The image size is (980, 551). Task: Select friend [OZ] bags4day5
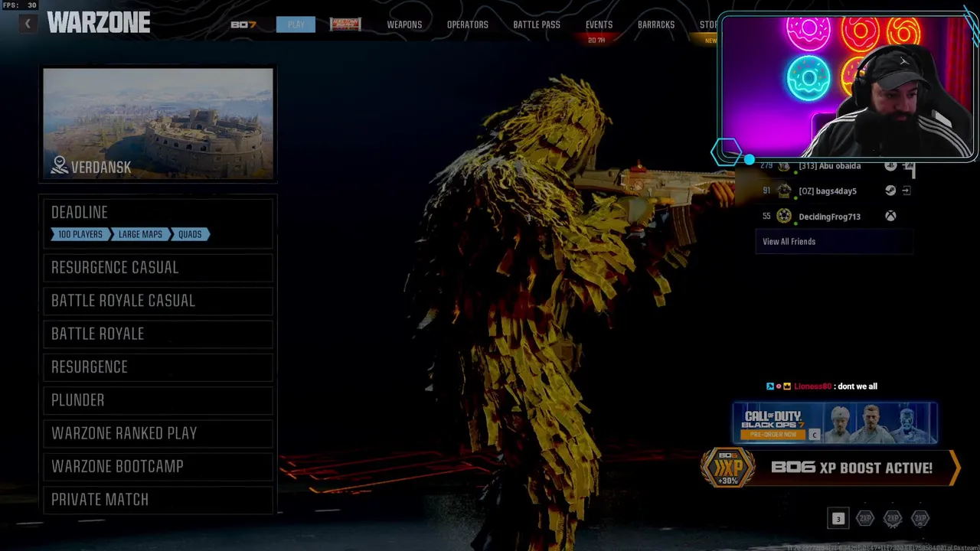pos(828,191)
